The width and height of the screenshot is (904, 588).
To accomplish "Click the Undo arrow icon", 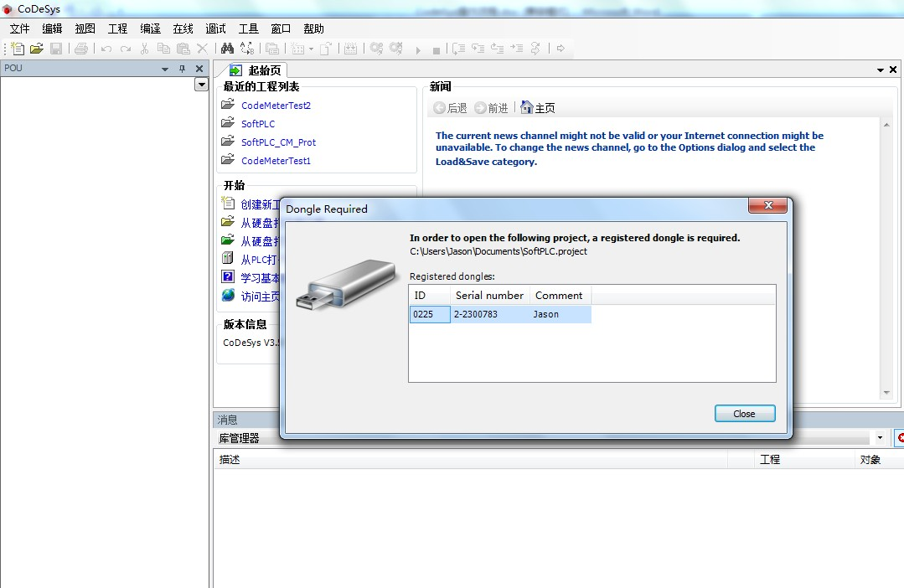I will (106, 49).
